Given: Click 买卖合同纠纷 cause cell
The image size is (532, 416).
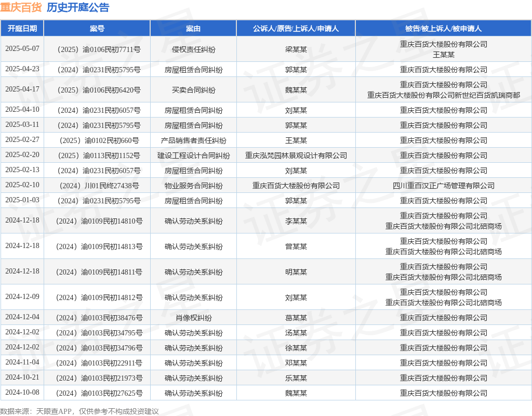Looking at the screenshot, I should point(193,90).
